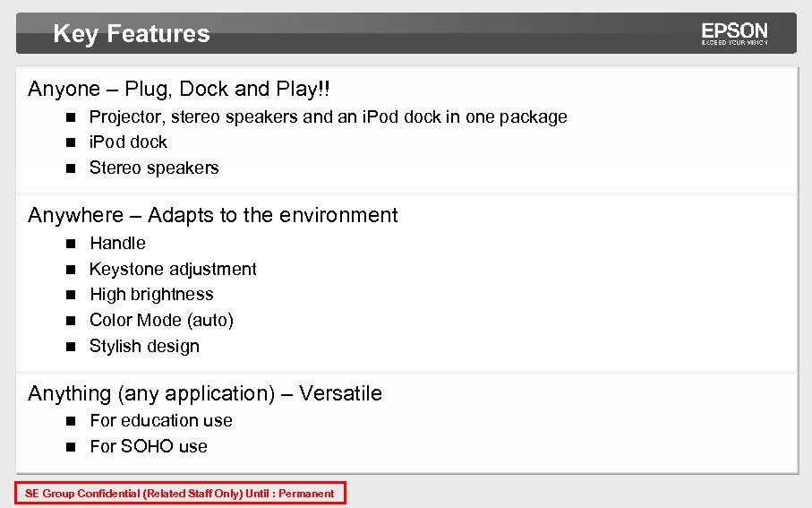Click the bullet next to "iPod dock"
The image size is (812, 508).
71,142
